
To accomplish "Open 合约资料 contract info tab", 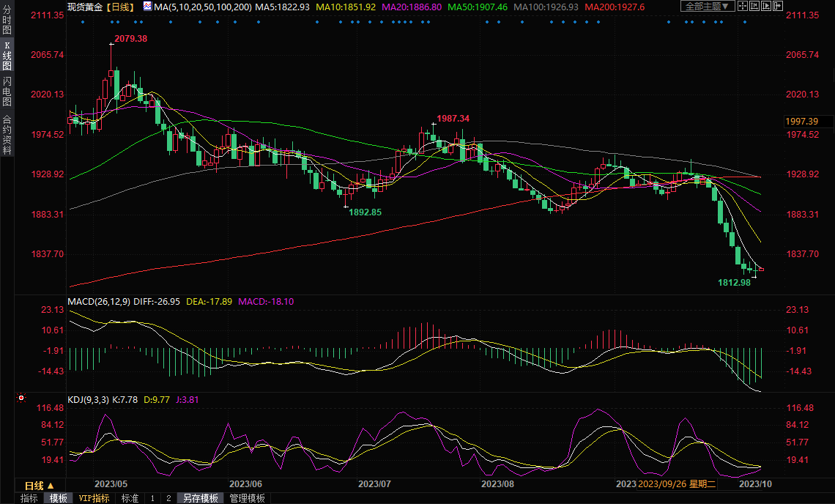I will point(7,135).
